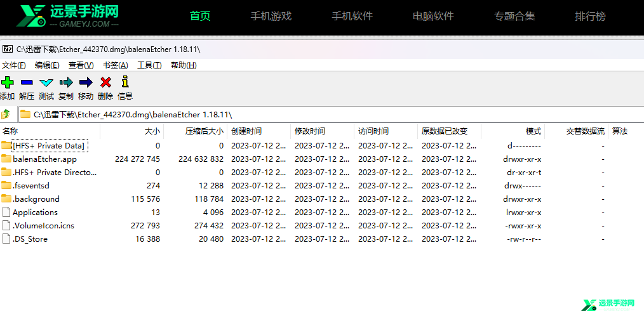644x321 pixels.
Task: Click the mode value dr-xr-xr-t
Action: (524, 173)
